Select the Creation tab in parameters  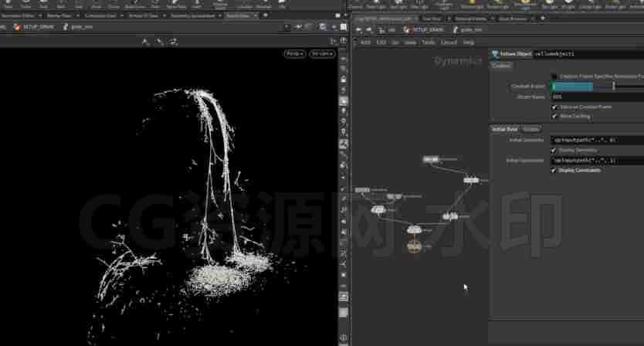coord(501,66)
